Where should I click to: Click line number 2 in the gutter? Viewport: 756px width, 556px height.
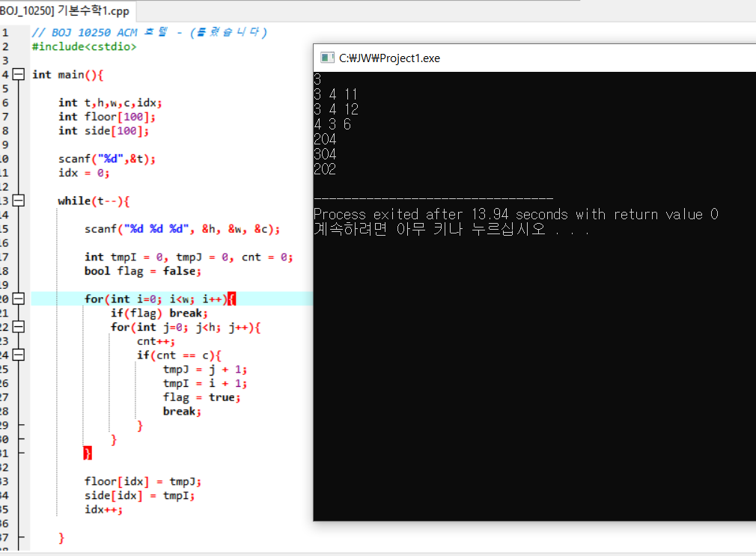click(4, 46)
